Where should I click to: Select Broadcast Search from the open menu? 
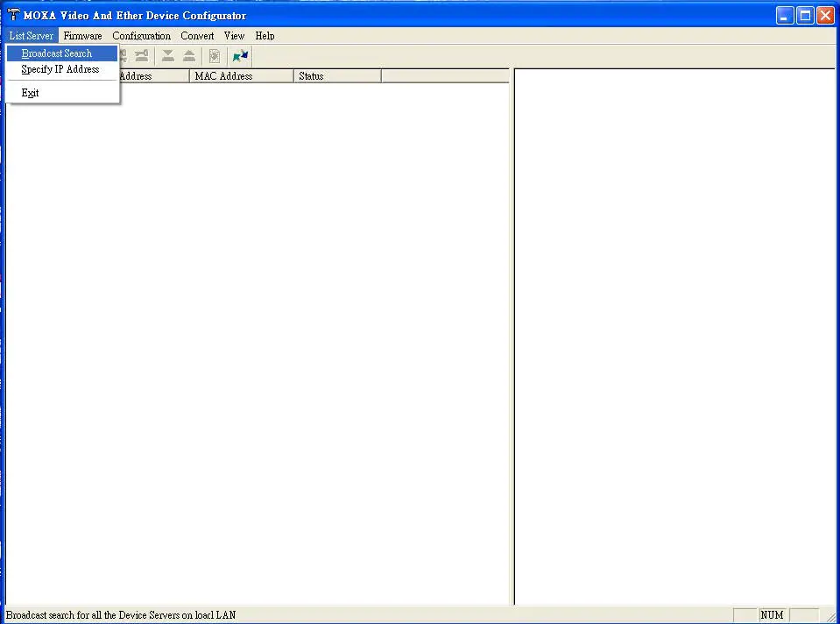pos(56,53)
